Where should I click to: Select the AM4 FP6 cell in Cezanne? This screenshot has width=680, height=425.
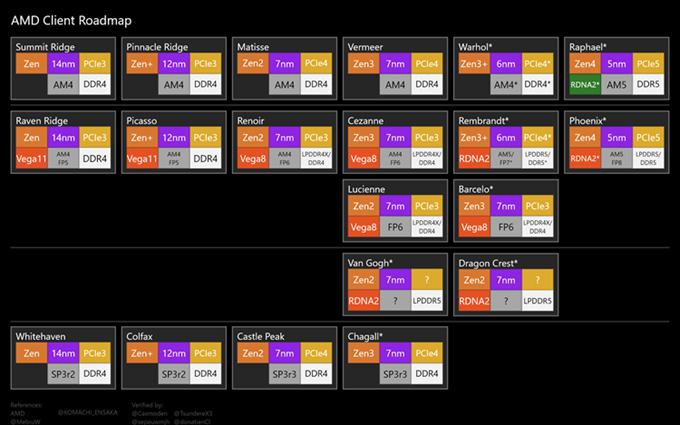pyautogui.click(x=396, y=158)
